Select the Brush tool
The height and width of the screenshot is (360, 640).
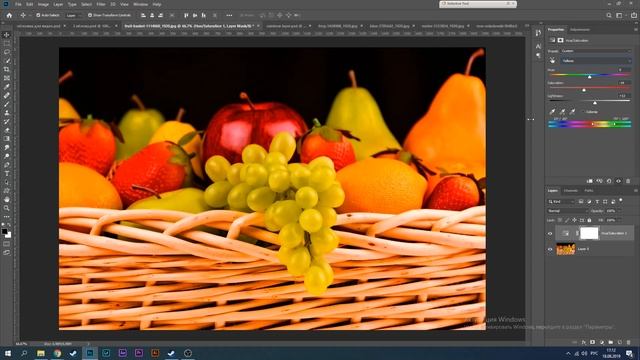click(7, 104)
